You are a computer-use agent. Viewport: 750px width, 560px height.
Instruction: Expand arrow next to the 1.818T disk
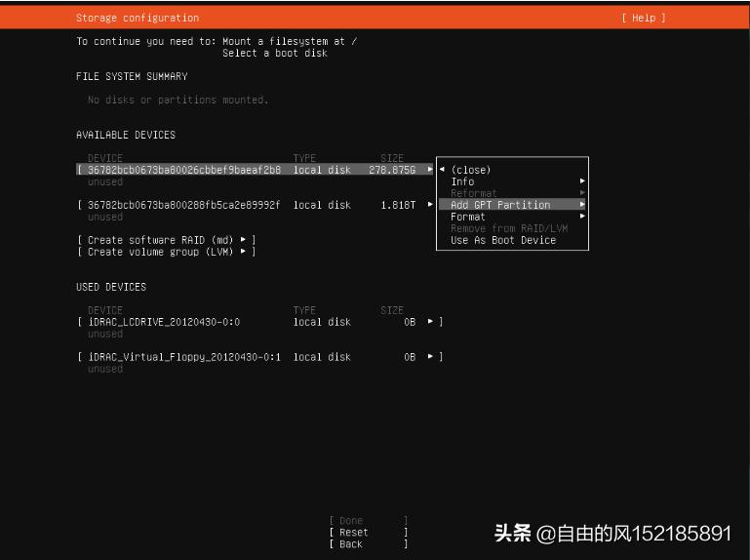pos(430,204)
